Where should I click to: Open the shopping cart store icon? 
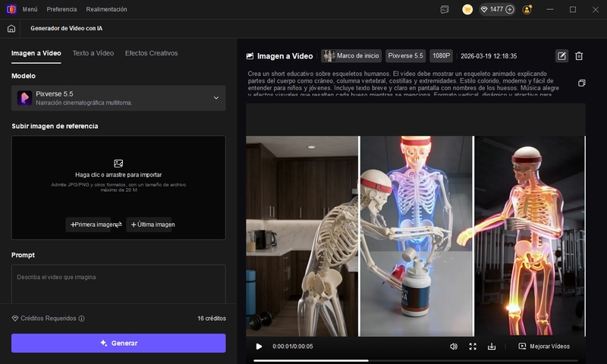(467, 9)
